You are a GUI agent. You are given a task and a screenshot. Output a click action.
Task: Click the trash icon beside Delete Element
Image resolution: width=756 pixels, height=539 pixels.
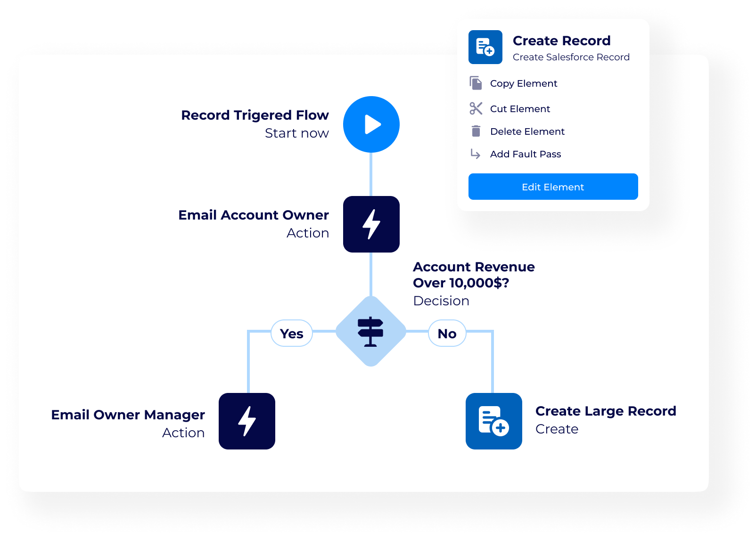coord(476,131)
